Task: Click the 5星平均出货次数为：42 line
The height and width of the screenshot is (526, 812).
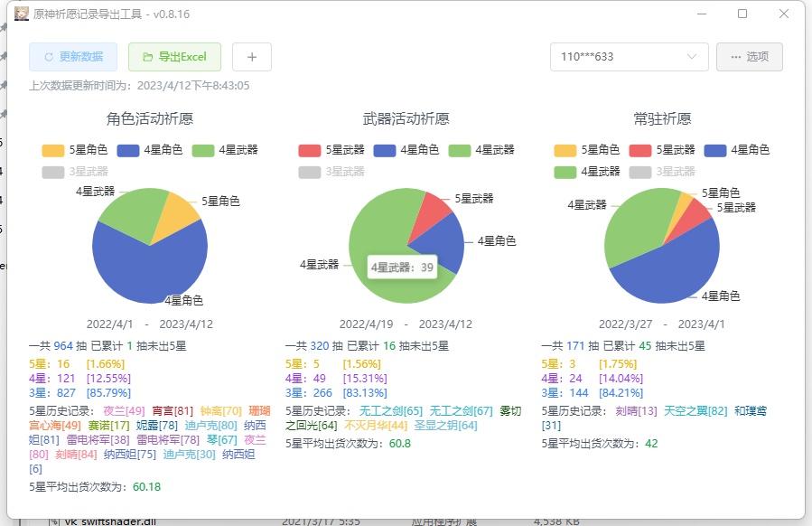Action: click(600, 444)
